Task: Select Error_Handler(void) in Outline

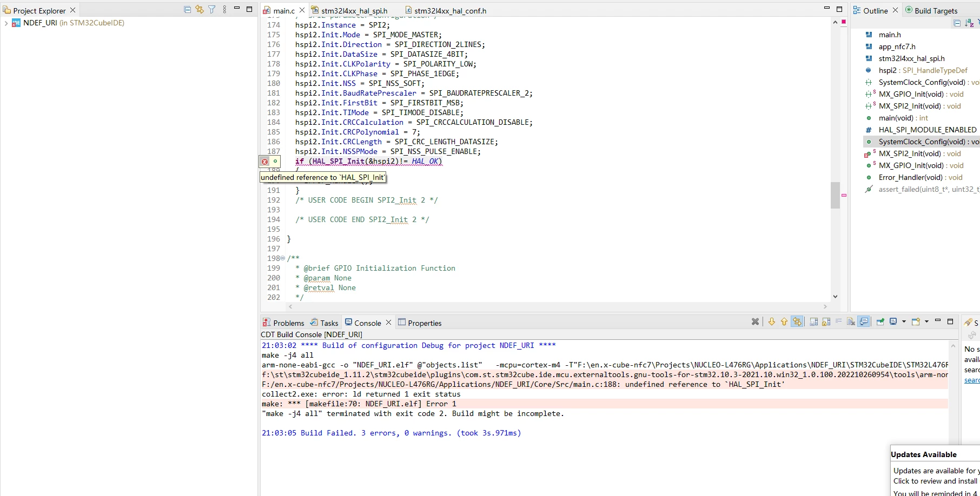Action: pos(921,177)
